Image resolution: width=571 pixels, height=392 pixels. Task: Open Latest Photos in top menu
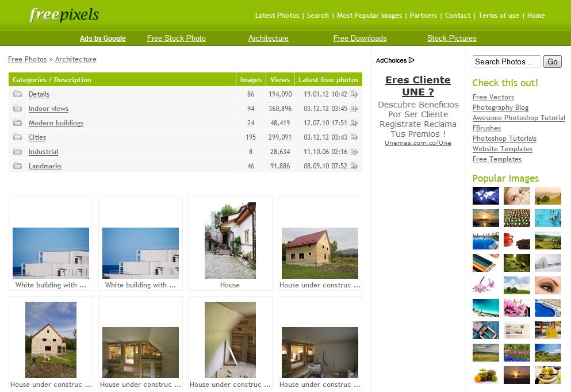[x=277, y=16]
